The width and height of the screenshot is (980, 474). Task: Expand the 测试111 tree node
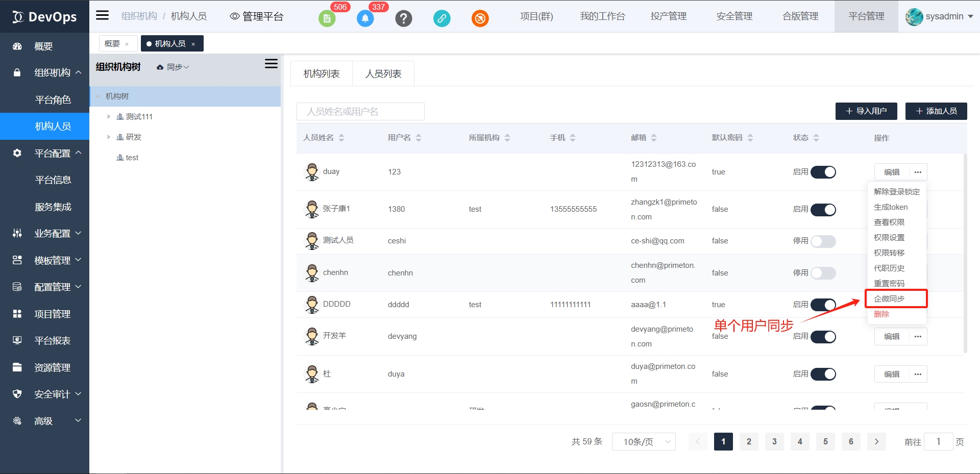[x=109, y=117]
